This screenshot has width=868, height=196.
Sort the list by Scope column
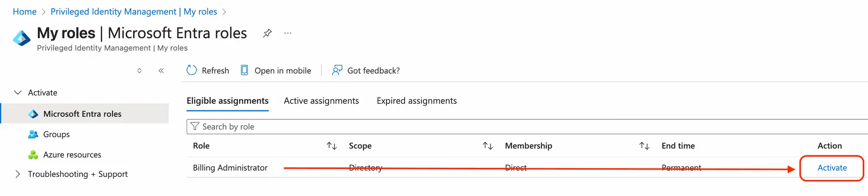(487, 146)
